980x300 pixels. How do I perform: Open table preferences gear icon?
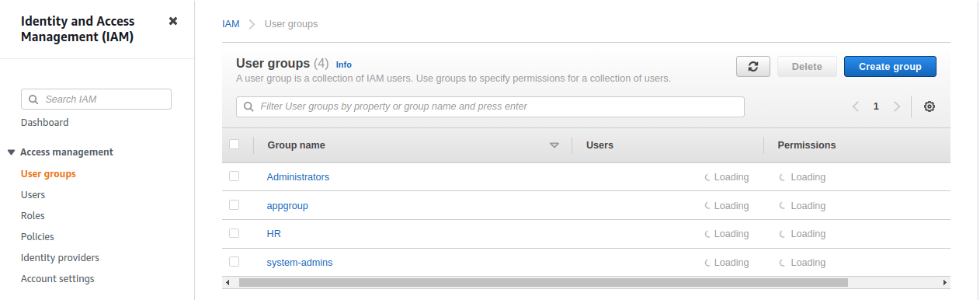pos(929,106)
